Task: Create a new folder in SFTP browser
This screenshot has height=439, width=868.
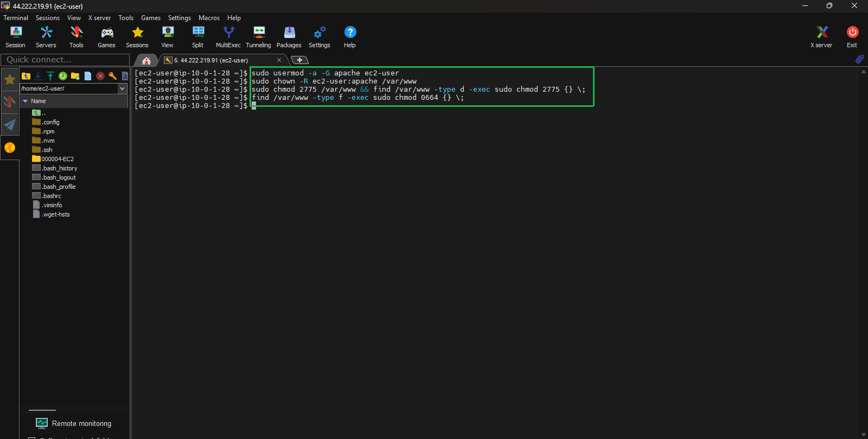Action: pyautogui.click(x=75, y=76)
